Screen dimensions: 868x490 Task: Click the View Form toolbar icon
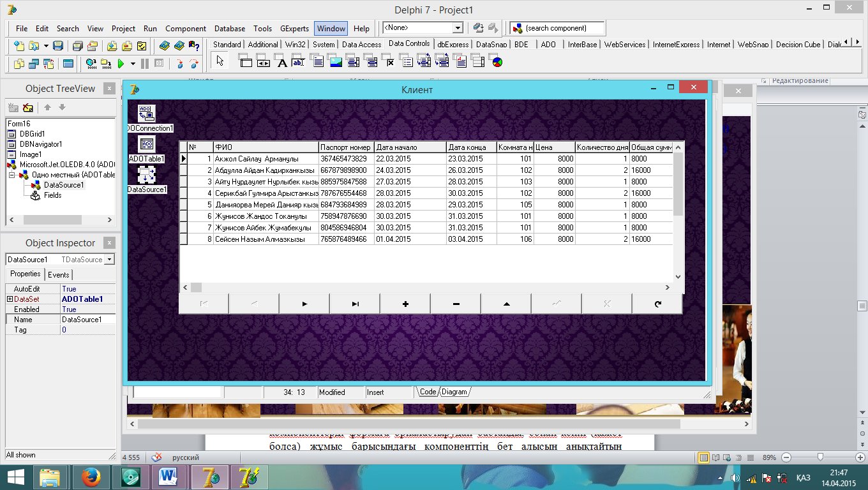[34, 63]
